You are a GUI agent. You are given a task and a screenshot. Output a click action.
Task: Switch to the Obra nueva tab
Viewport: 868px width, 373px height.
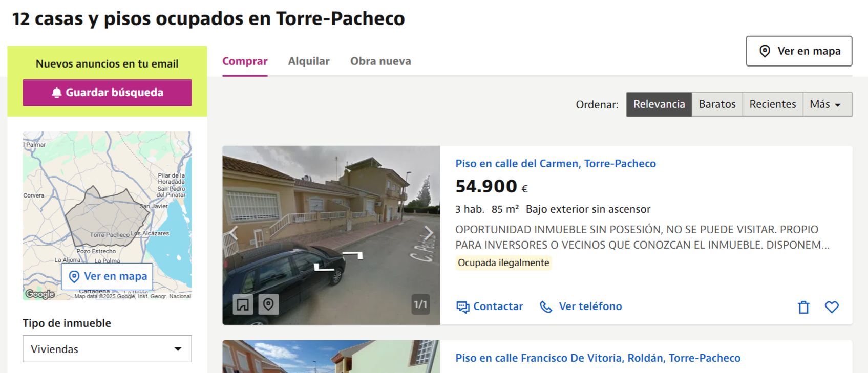tap(380, 61)
